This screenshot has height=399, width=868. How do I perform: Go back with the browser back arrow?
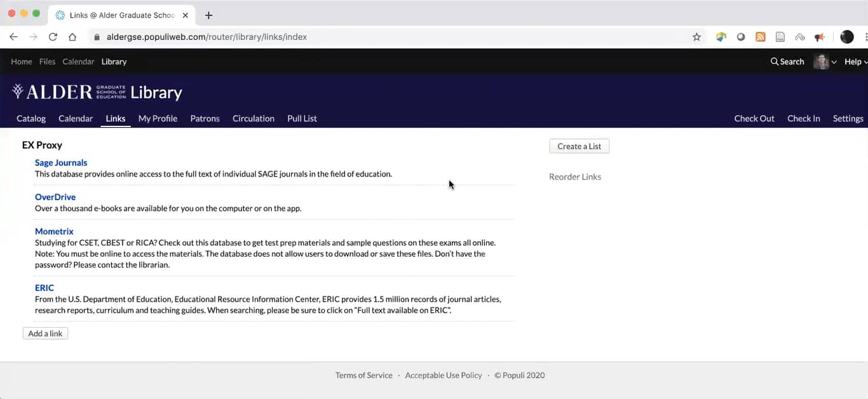[13, 37]
